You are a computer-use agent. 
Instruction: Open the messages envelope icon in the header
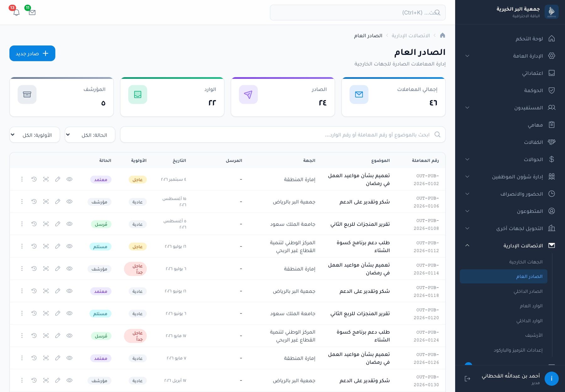click(x=32, y=13)
